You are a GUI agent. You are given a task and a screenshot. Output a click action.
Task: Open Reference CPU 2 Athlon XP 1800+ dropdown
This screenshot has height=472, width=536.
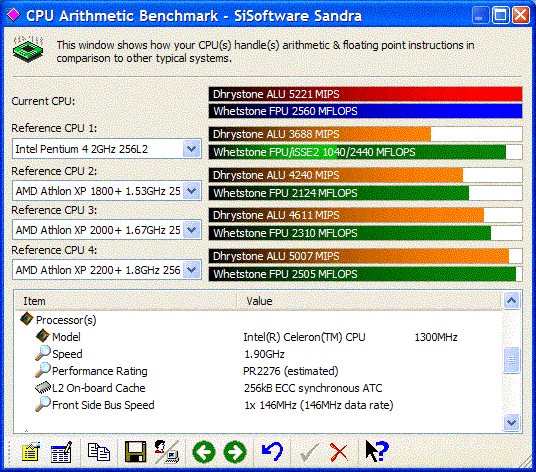191,191
